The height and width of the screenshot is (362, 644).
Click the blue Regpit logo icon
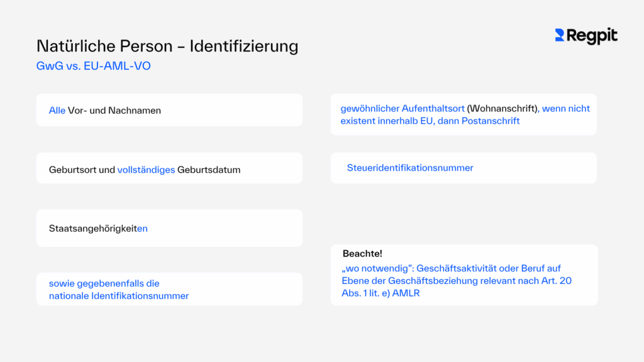[559, 36]
